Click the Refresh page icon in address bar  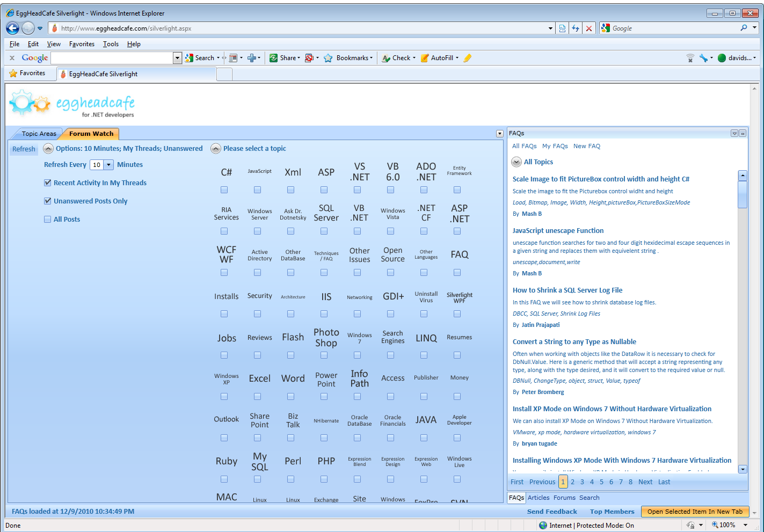pos(576,28)
